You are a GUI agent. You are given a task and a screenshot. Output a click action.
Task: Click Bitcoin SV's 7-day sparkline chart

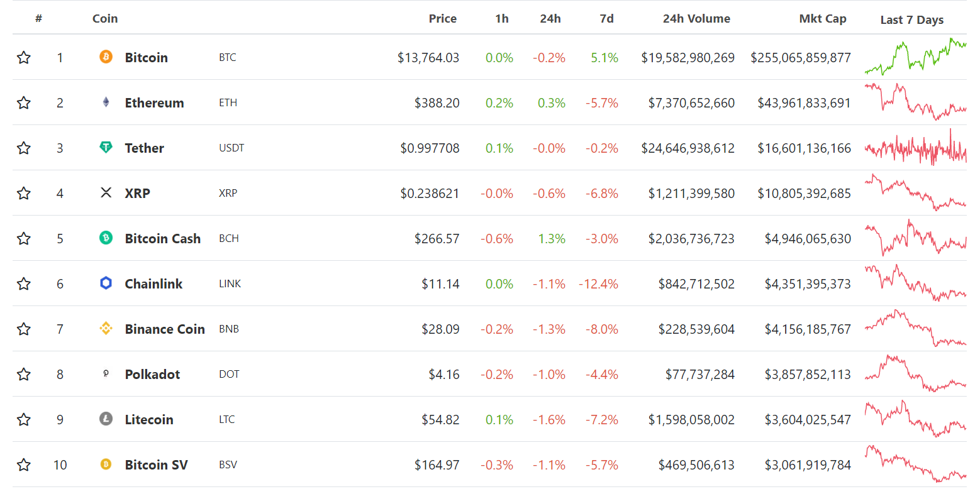pos(916,464)
